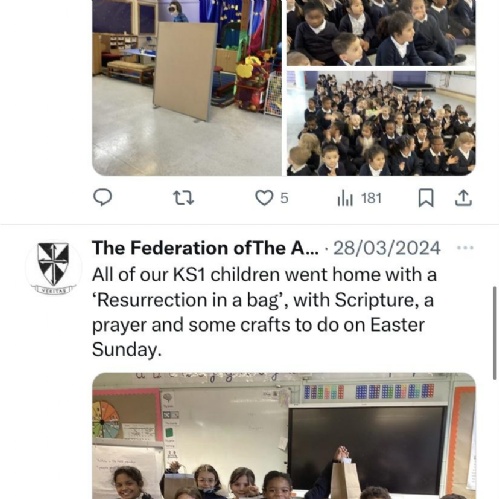
Task: Open 'The Federation ofThe A...' account name
Action: (205, 248)
